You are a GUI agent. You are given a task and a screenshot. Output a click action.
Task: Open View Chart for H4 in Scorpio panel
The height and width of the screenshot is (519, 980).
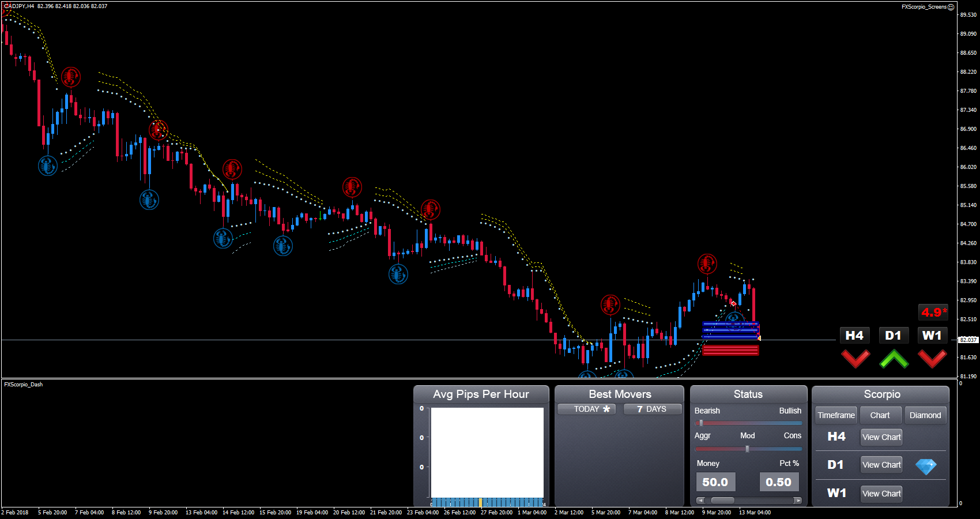[x=881, y=437]
